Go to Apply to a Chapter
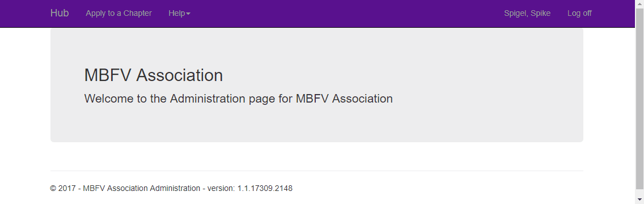 [x=118, y=13]
